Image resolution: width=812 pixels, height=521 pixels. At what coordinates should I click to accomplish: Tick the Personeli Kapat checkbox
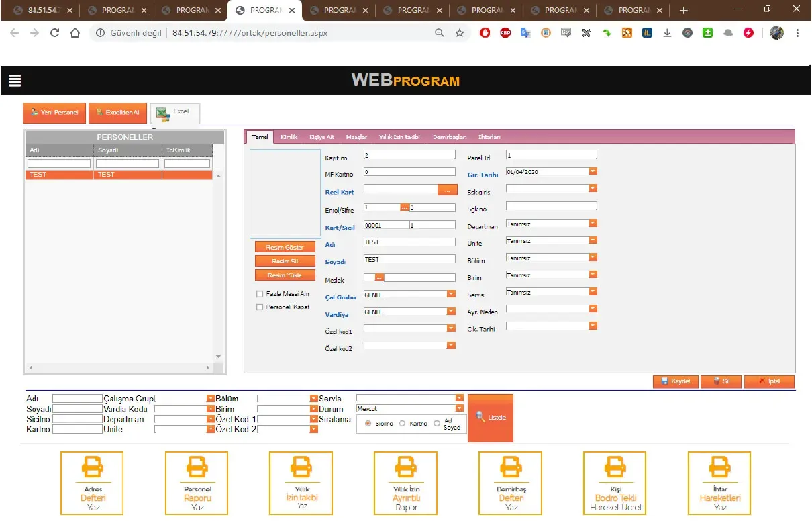click(x=260, y=307)
